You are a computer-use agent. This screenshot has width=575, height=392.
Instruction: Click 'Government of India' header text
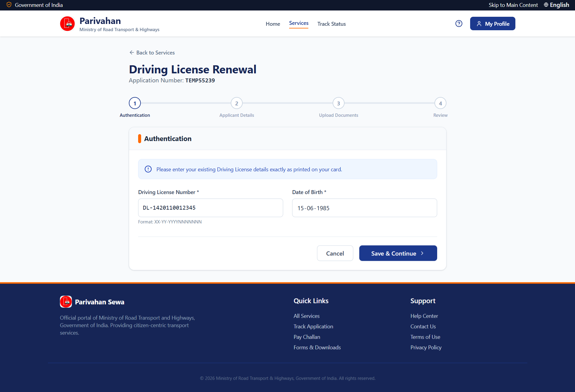39,5
